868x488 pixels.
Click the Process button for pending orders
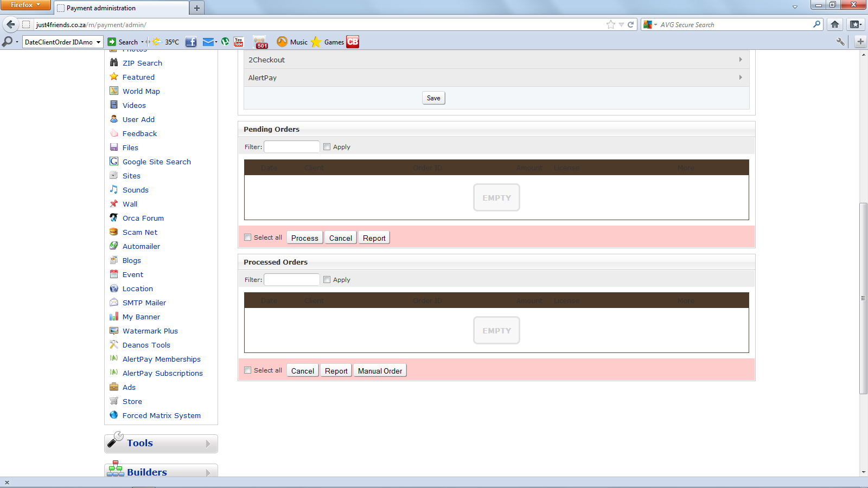(304, 238)
